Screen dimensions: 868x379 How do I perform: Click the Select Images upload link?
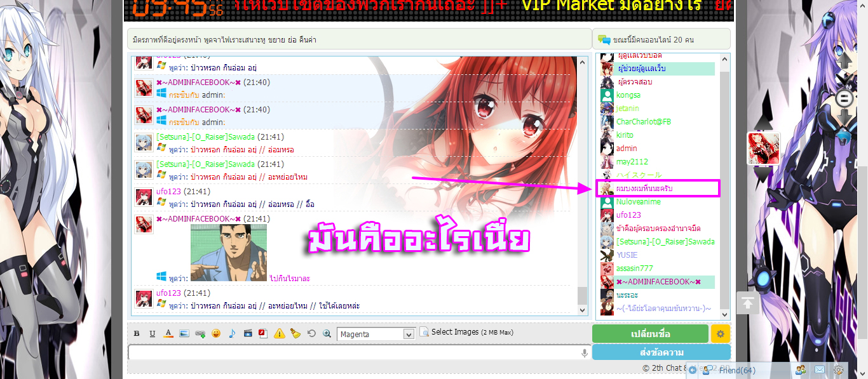[x=472, y=332]
